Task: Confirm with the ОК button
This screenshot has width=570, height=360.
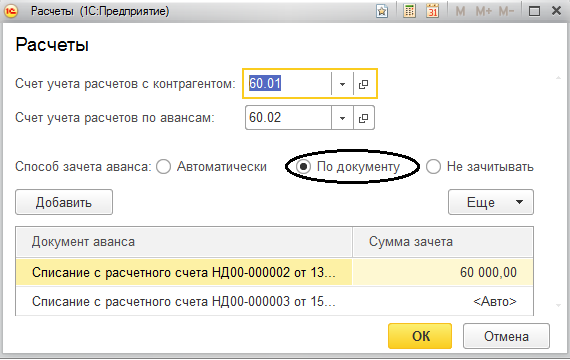Action: tap(420, 336)
